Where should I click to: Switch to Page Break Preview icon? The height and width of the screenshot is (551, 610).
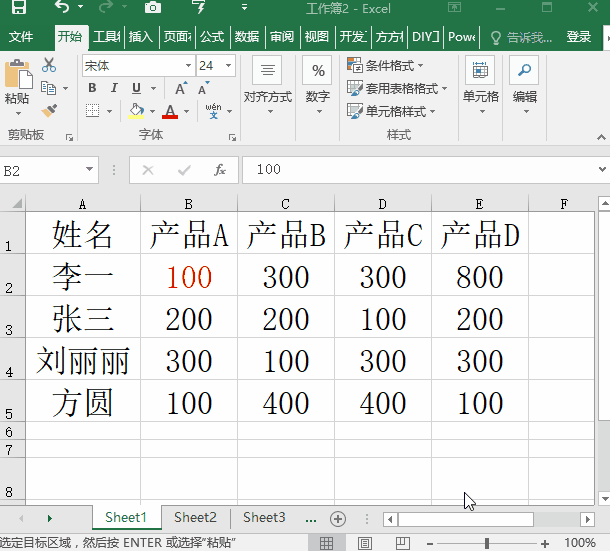(x=403, y=543)
